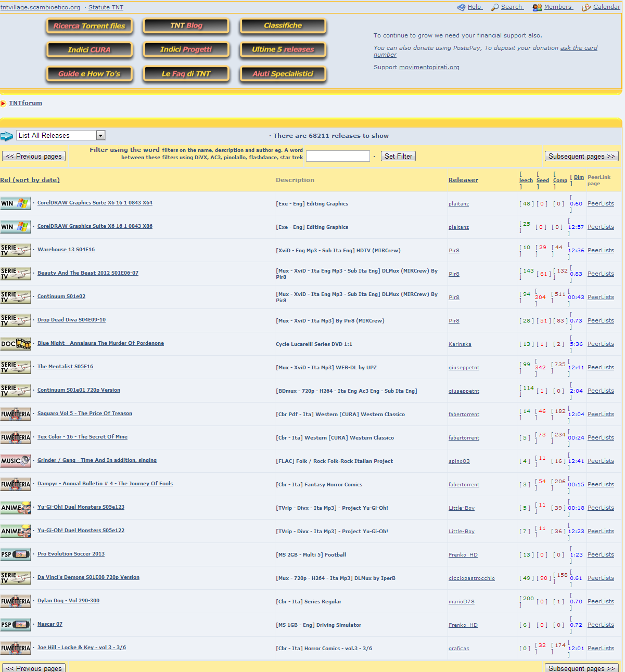Sort by Seed column header
The width and height of the screenshot is (625, 672).
pos(543,180)
